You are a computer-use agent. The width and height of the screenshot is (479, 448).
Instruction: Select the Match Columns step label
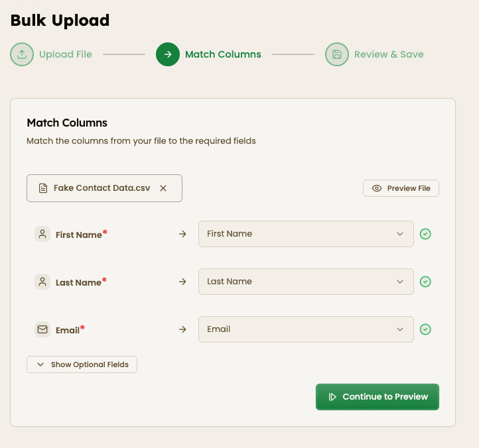[x=223, y=54]
